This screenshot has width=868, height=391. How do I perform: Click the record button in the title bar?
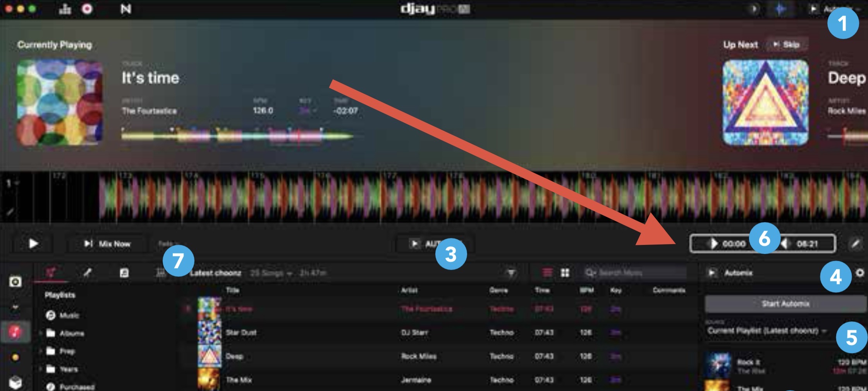tap(87, 9)
